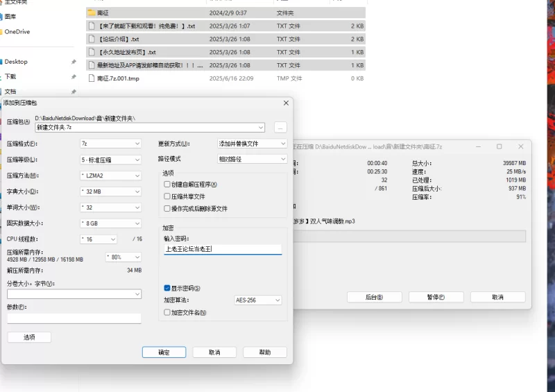Click the 南征 folder icon

pos(92,12)
